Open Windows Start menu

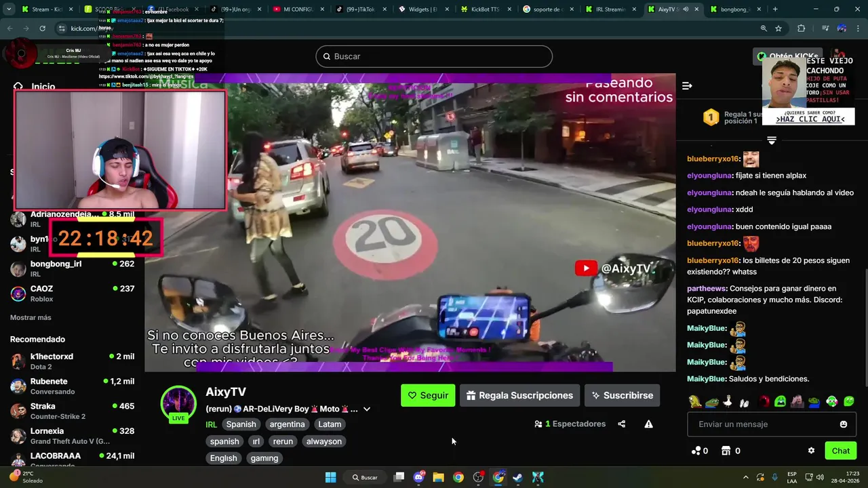[x=330, y=477]
